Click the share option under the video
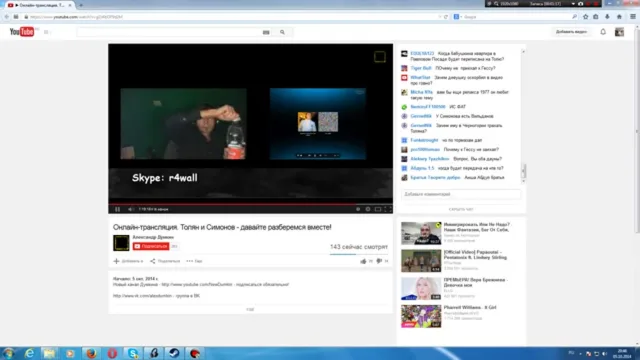640x360 pixels. [x=165, y=261]
